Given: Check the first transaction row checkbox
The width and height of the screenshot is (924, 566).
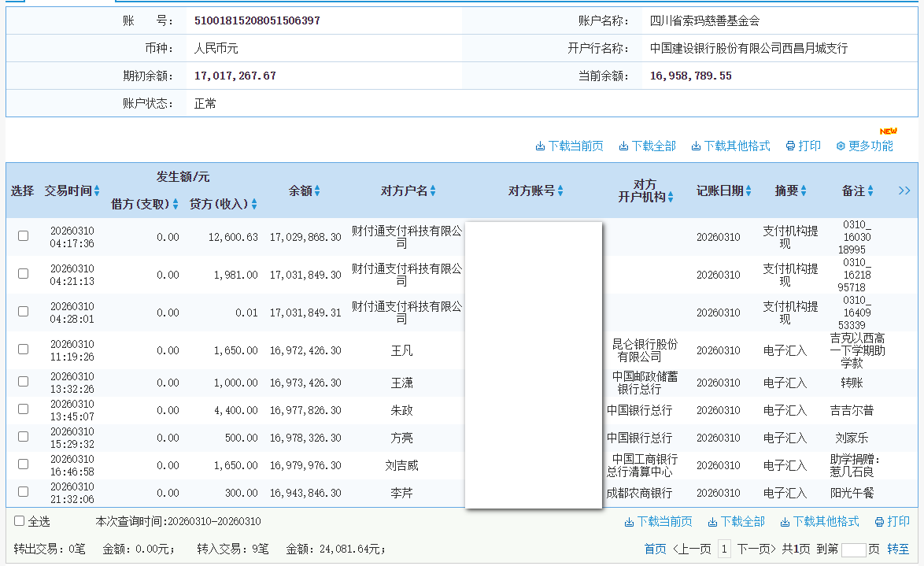Looking at the screenshot, I should tap(23, 235).
